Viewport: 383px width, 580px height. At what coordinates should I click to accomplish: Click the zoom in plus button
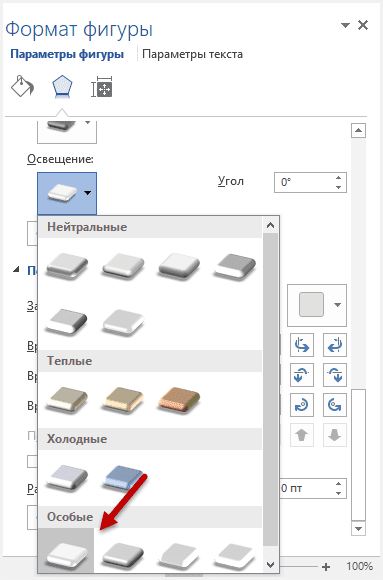point(326,567)
